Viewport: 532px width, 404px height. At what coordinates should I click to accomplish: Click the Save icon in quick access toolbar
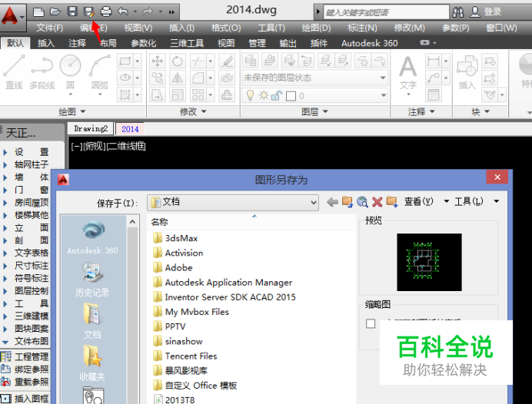click(72, 12)
